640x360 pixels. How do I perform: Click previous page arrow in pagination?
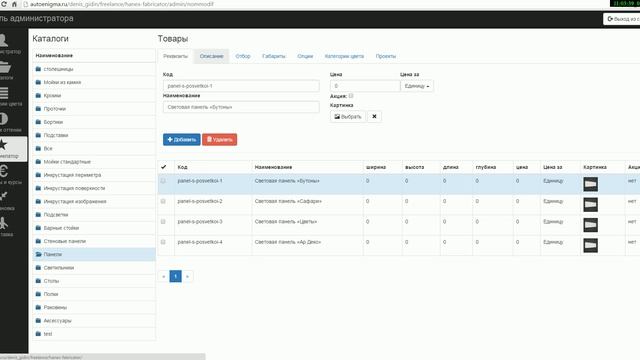[164, 276]
